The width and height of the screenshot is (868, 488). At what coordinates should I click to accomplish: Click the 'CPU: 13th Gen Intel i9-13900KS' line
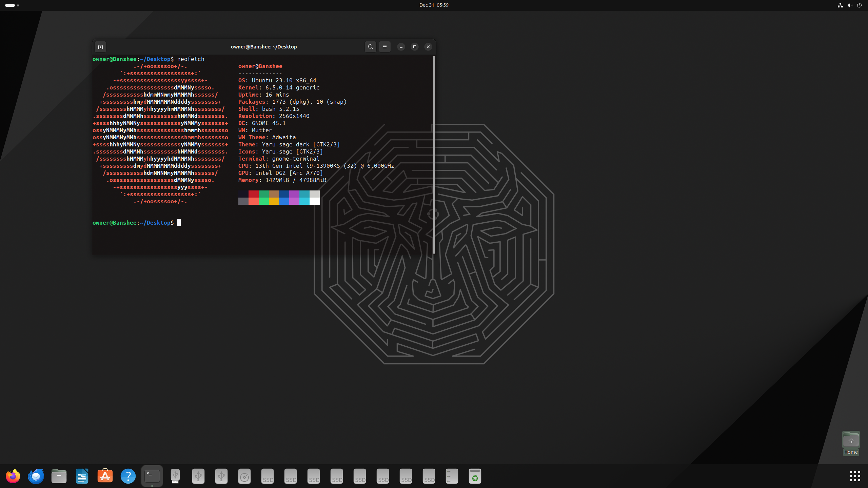(x=316, y=166)
